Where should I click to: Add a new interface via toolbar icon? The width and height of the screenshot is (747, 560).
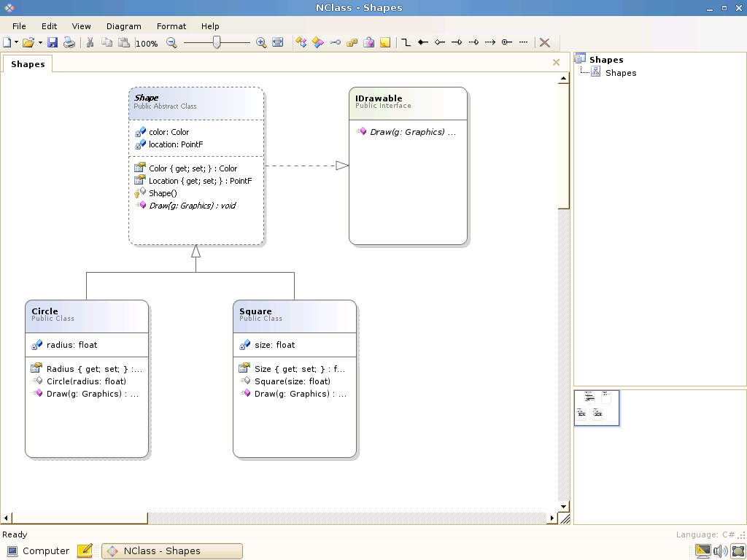point(335,42)
